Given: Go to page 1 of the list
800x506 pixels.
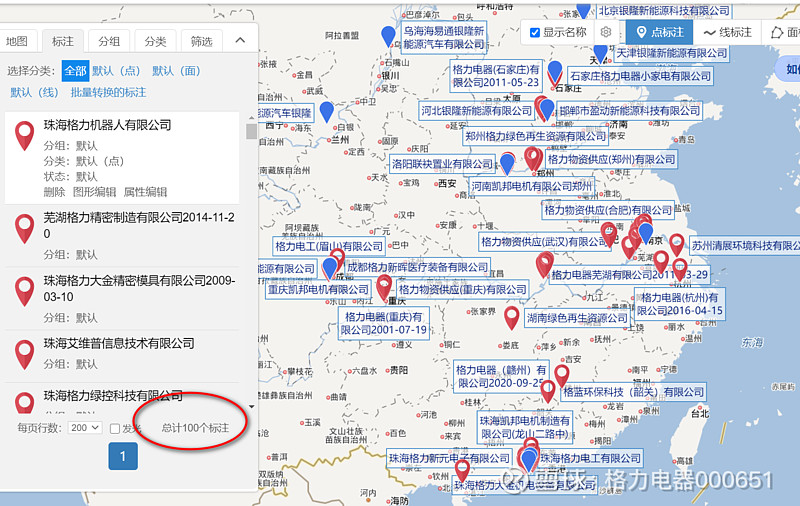Looking at the screenshot, I should pos(123,456).
